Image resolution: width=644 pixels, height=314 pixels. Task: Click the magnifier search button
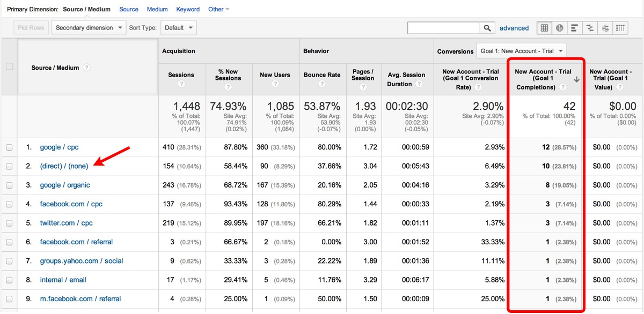(487, 28)
